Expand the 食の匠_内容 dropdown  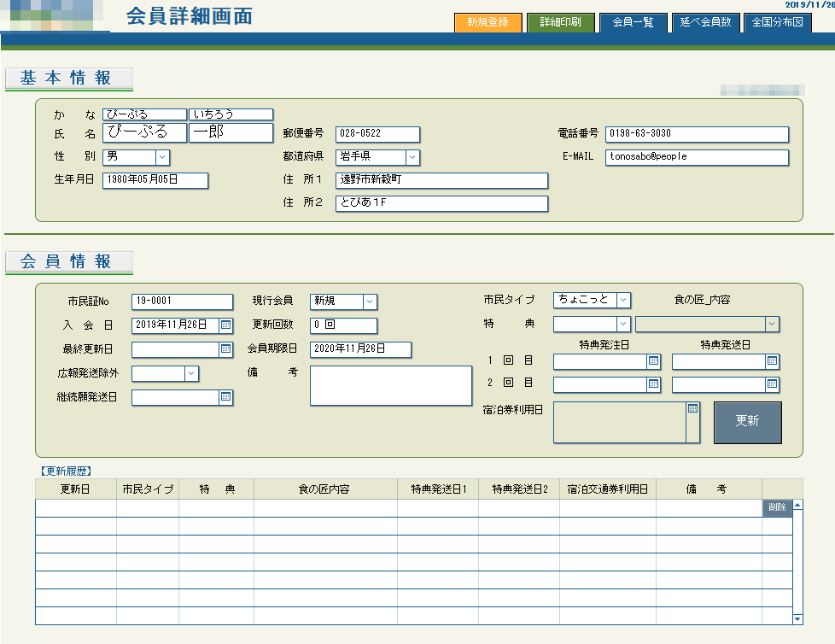[772, 324]
